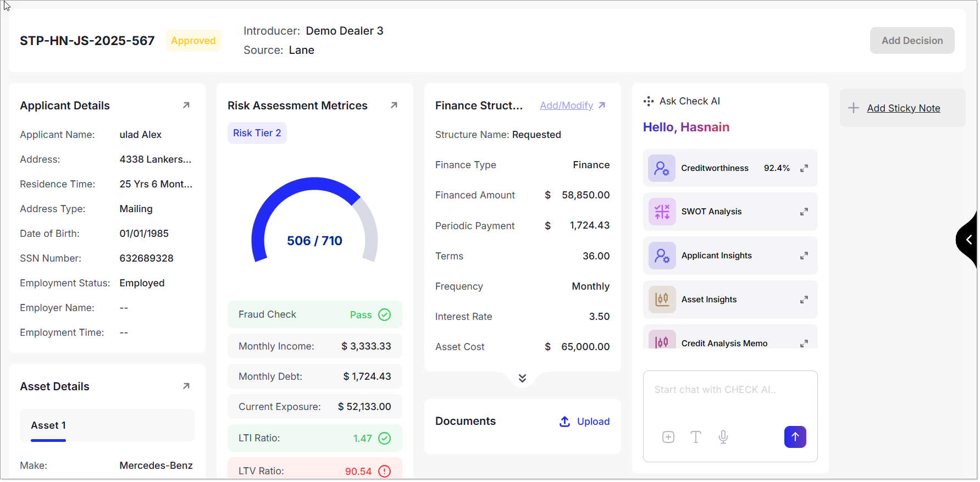The width and height of the screenshot is (980, 482).
Task: Click the Add Decision button
Action: pyautogui.click(x=912, y=41)
